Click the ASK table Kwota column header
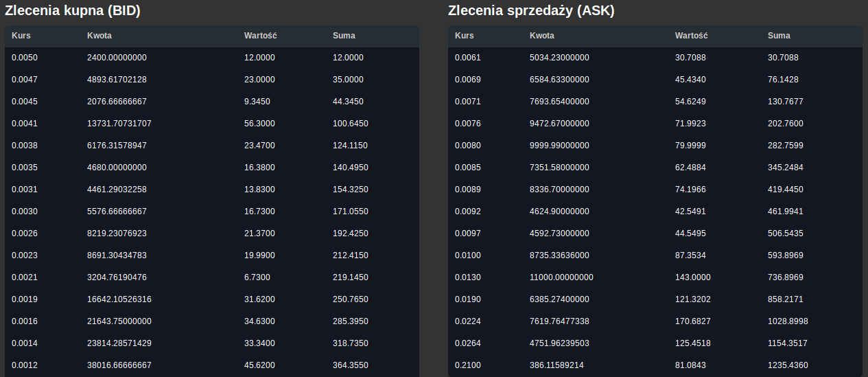This screenshot has height=377, width=868. click(x=542, y=36)
